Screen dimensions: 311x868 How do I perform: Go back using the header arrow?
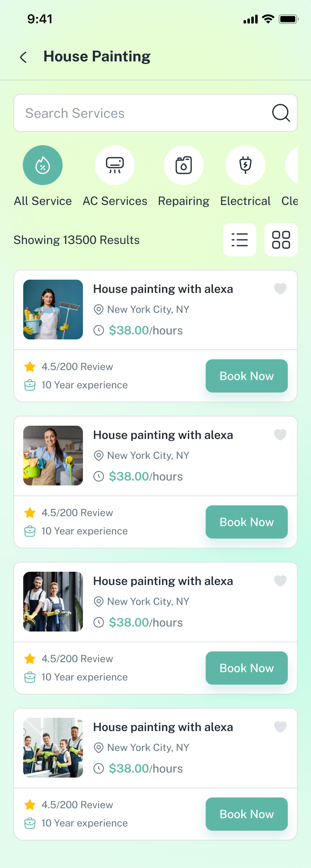click(24, 57)
